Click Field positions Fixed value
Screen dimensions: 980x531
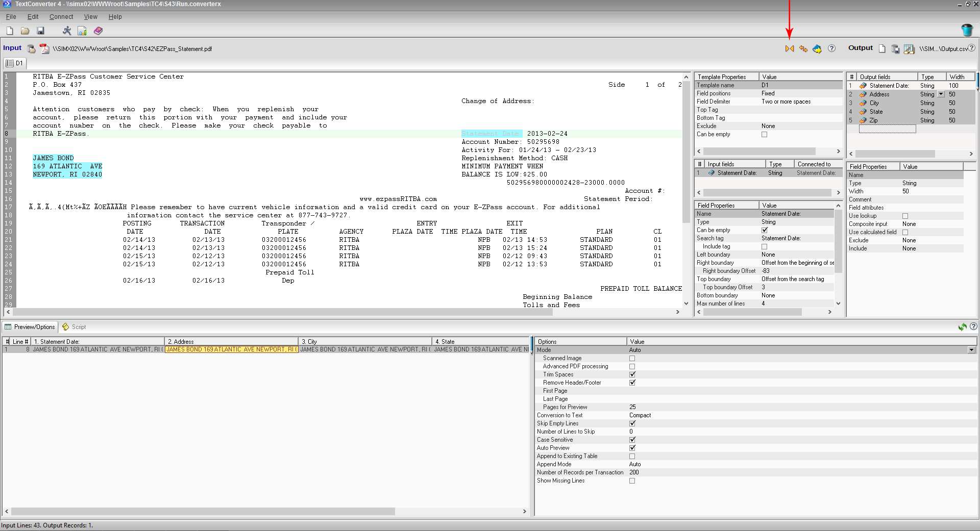[768, 93]
